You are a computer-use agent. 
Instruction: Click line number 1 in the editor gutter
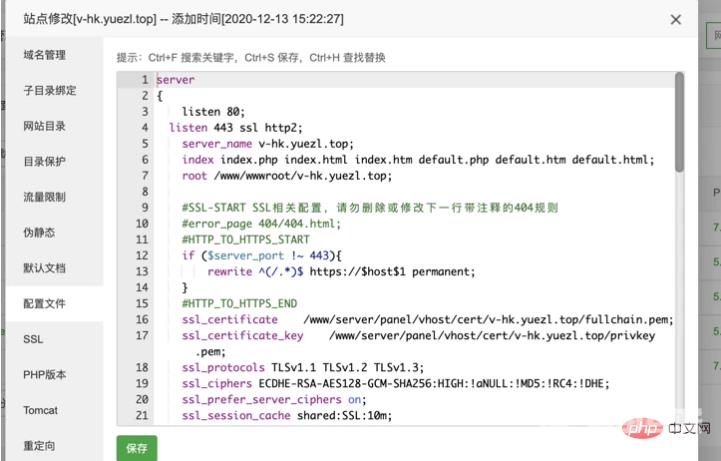(145, 80)
